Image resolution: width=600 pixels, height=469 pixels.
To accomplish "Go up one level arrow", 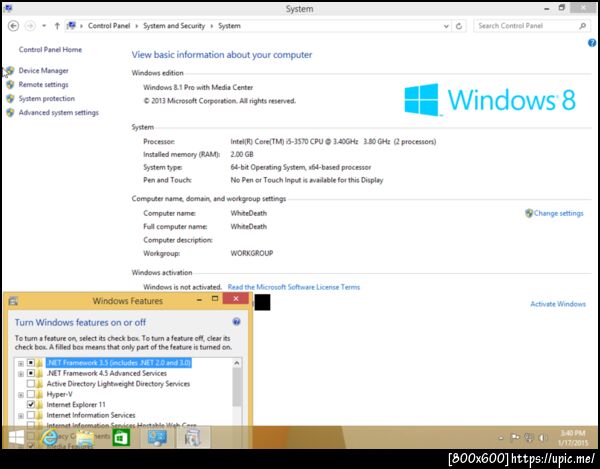I will [57, 26].
